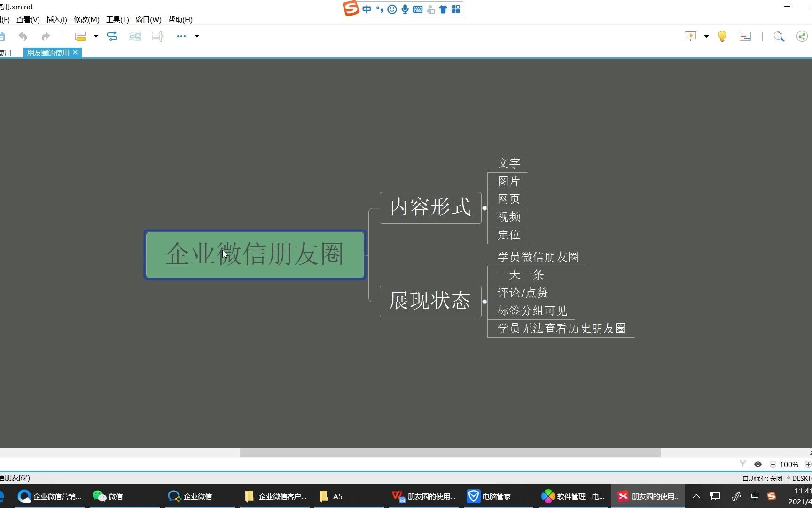812x508 pixels.
Task: Click the Sogou IME toolbox grid icon
Action: click(456, 9)
